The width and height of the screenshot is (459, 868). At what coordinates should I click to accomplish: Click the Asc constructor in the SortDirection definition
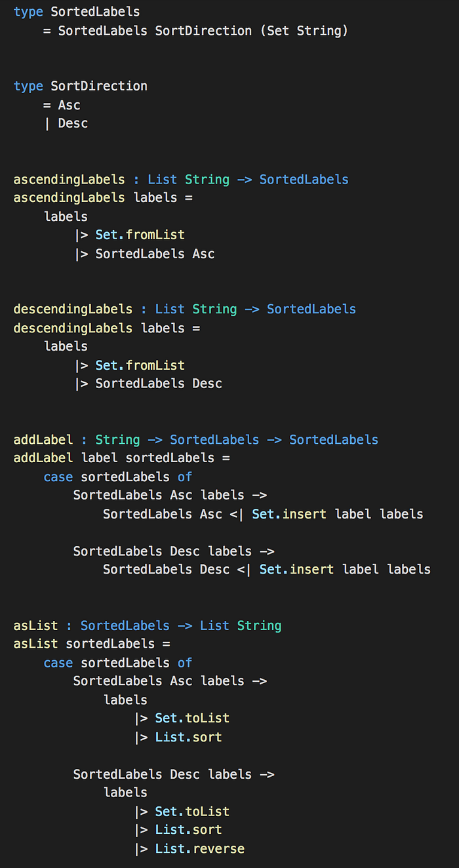click(69, 105)
